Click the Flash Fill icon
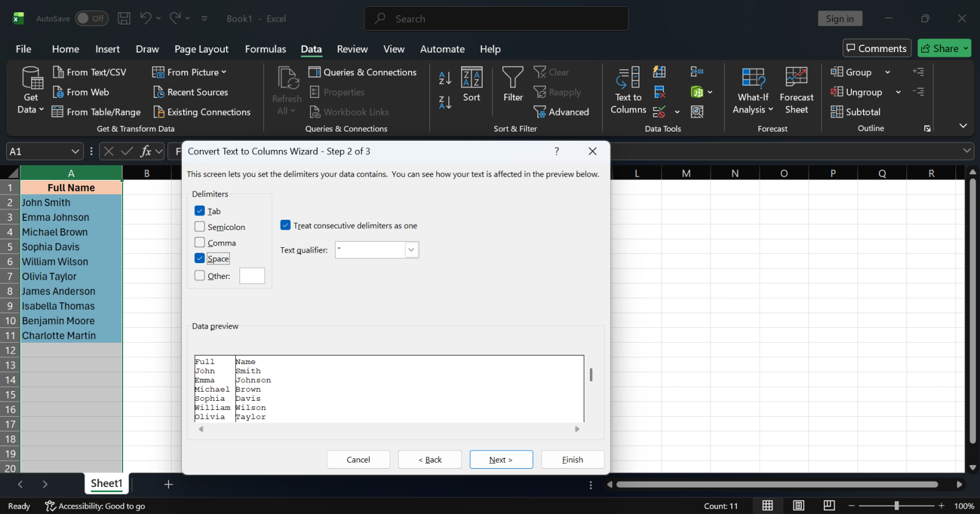This screenshot has height=514, width=980. point(660,72)
